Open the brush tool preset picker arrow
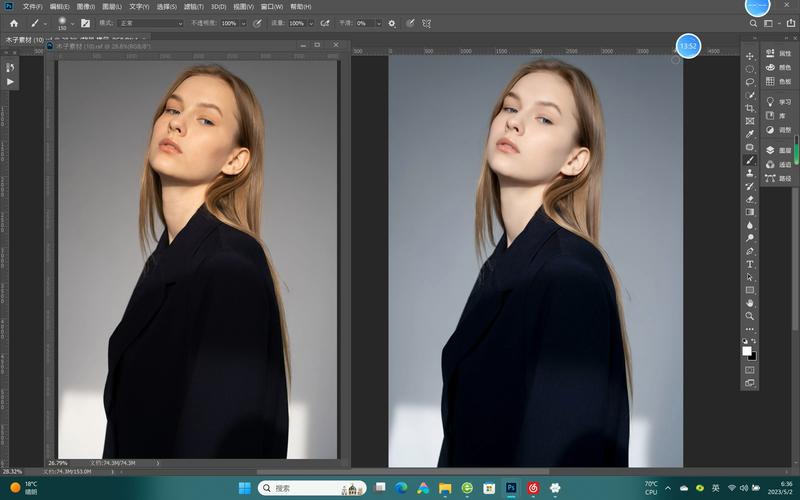This screenshot has width=800, height=500. tap(45, 24)
